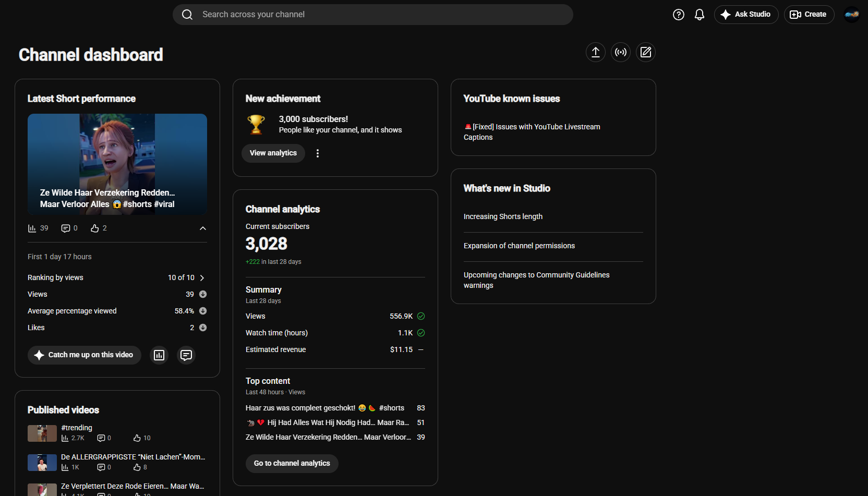
Task: Click down-arrow indicator beside Average percentage viewed
Action: 203,311
